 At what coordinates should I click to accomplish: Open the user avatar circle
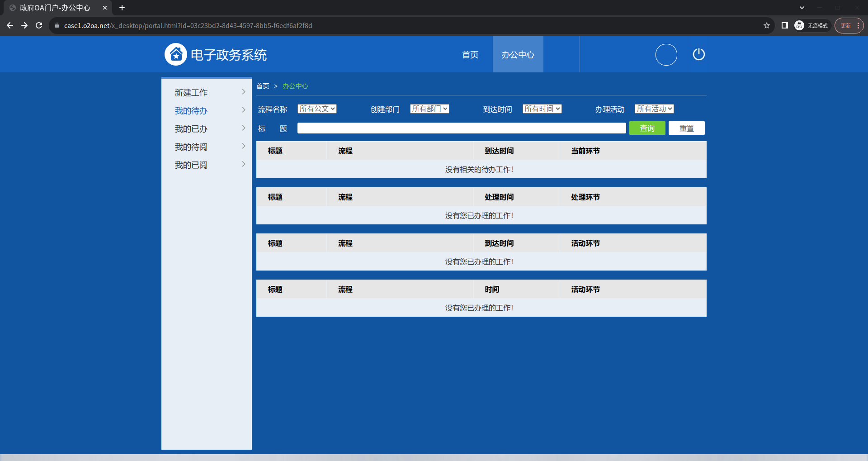click(666, 55)
